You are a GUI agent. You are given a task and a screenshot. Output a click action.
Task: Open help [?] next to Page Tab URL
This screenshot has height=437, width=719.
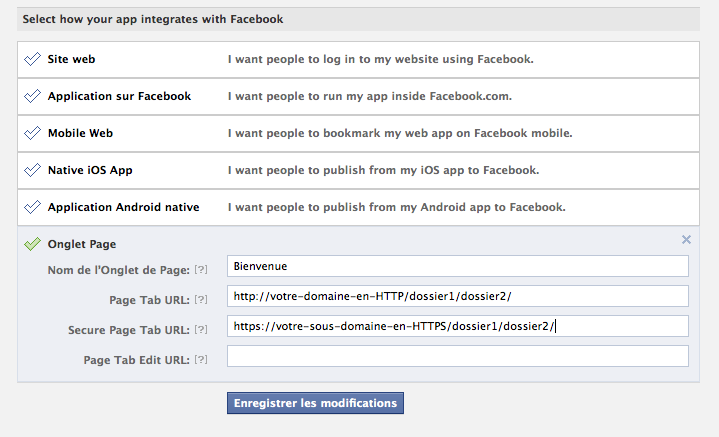click(x=201, y=300)
